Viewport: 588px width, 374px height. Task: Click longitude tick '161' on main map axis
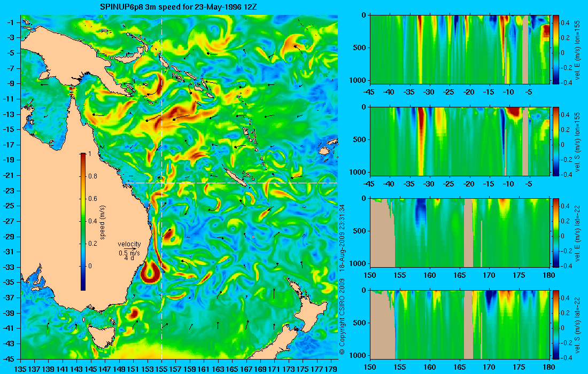[x=204, y=370]
